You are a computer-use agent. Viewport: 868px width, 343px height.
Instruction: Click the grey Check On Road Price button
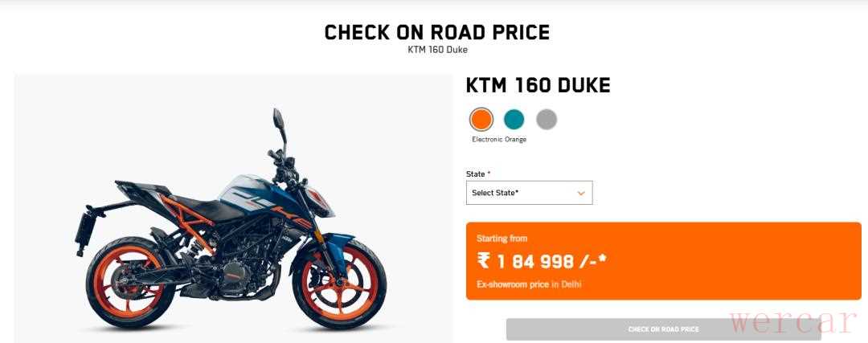(x=663, y=329)
